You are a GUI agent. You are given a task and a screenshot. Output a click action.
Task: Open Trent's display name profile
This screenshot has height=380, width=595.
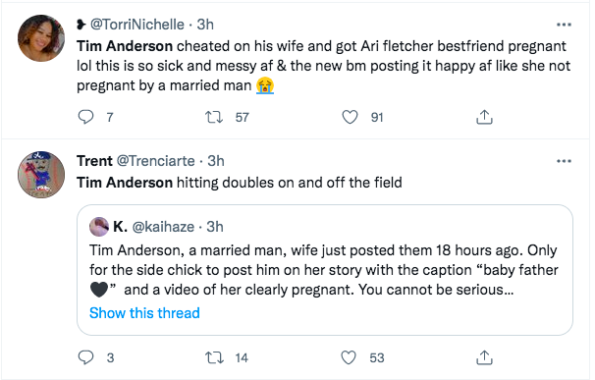tap(94, 161)
